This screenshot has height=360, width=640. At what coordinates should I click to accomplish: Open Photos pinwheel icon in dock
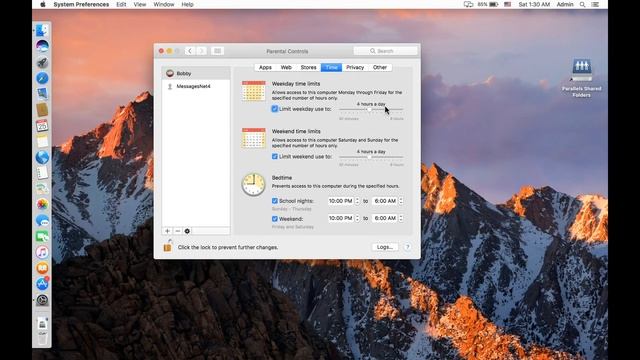click(42, 204)
